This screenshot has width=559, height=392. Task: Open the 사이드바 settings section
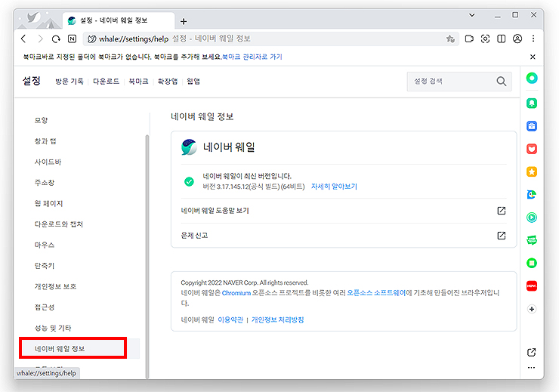48,162
